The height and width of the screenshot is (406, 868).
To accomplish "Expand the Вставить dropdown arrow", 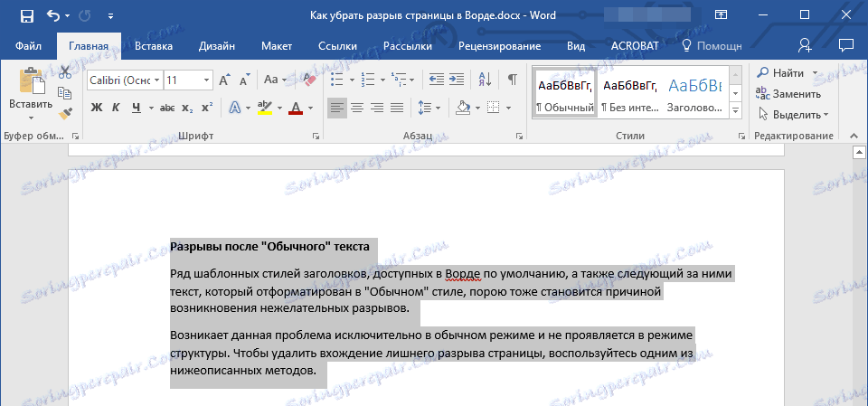I will point(31,118).
